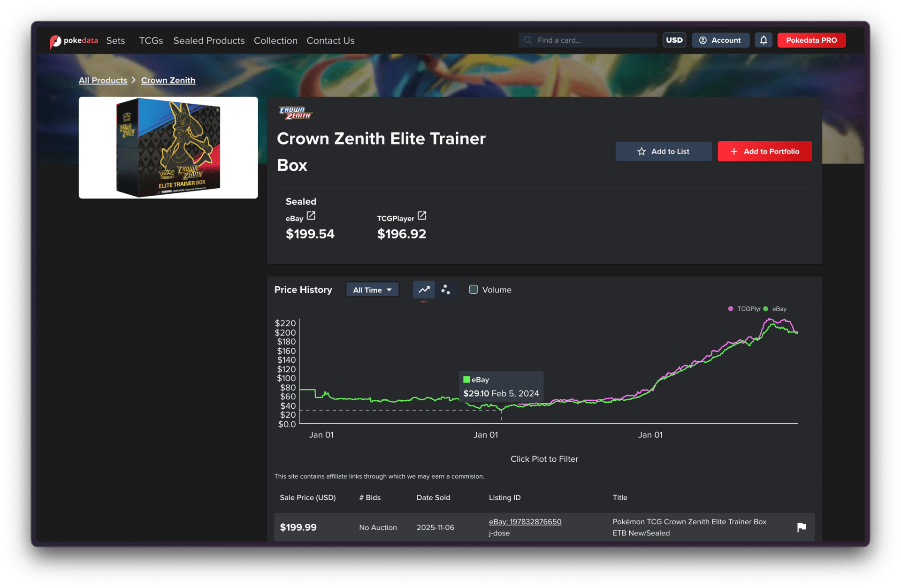
Task: Open TCGPlayer external link icon
Action: tap(422, 216)
